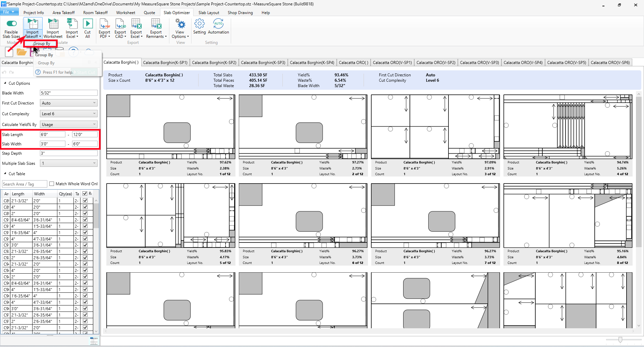Image resolution: width=644 pixels, height=347 pixels.
Task: Click the Export CAD icon
Action: click(x=120, y=24)
